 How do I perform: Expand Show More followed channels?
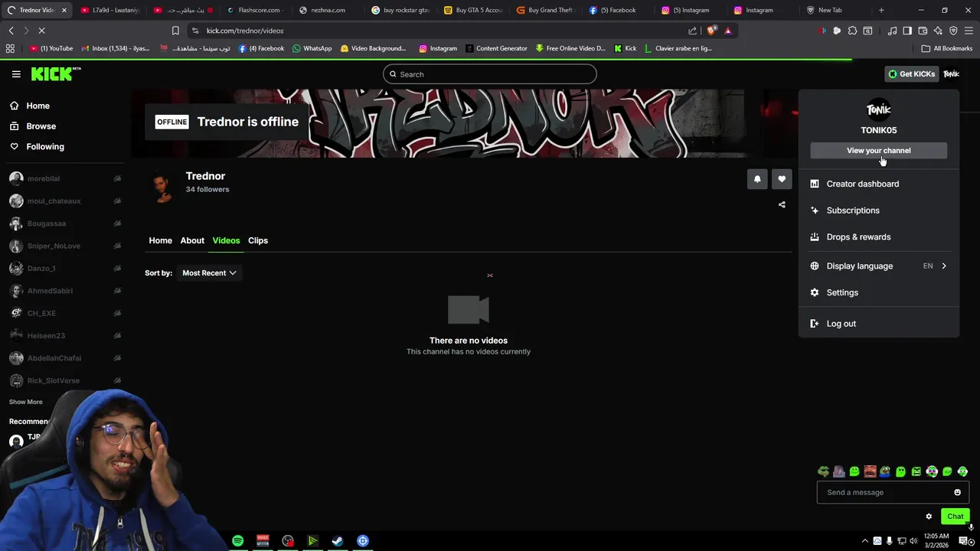tap(26, 402)
